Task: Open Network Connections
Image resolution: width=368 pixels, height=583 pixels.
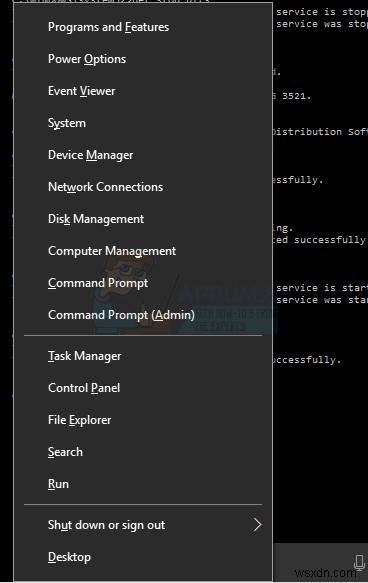Action: click(x=143, y=187)
